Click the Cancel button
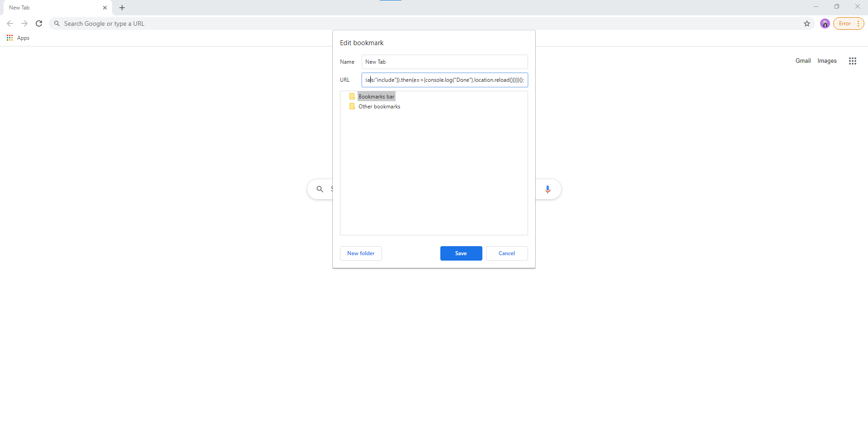Viewport: 868px width, 425px height. 506,253
